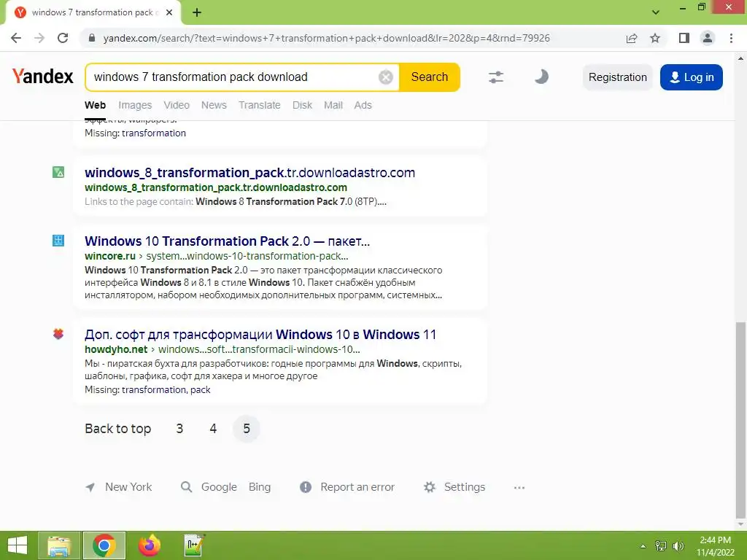Close the windows 7 transformation pack tab
Viewport: 747px width, 560px height.
169,12
